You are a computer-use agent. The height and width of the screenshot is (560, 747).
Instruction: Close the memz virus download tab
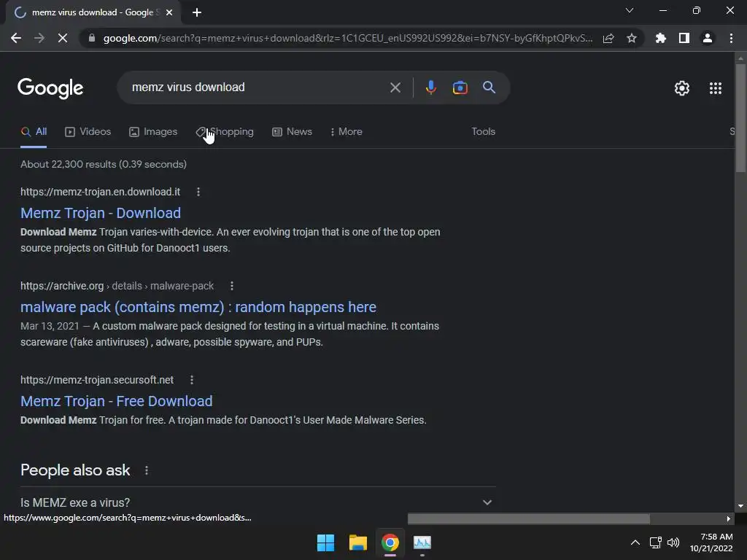169,12
